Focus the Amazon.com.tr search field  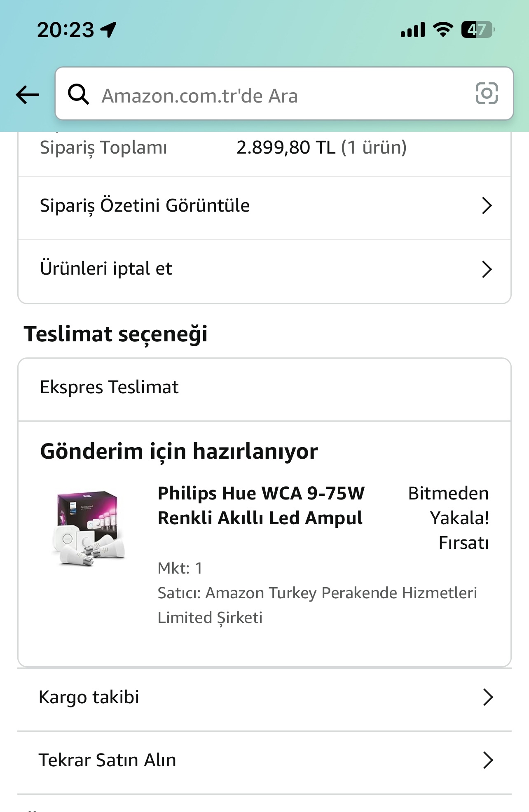(x=280, y=95)
